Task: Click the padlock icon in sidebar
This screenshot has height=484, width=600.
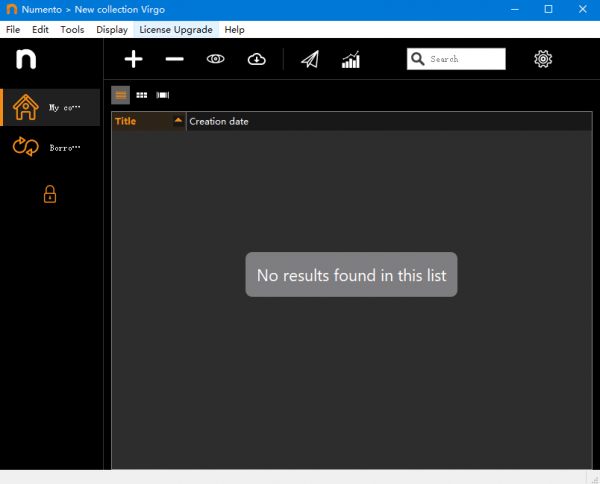Action: 49,194
